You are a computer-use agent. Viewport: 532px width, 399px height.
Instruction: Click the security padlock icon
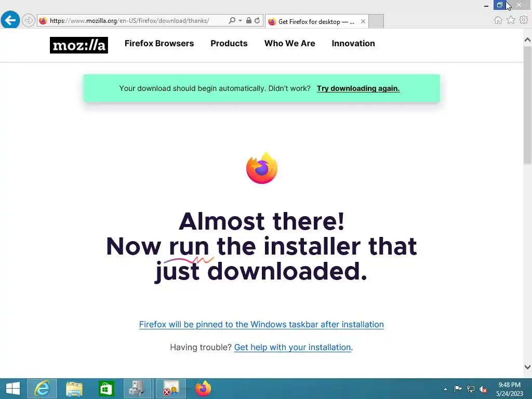(249, 20)
